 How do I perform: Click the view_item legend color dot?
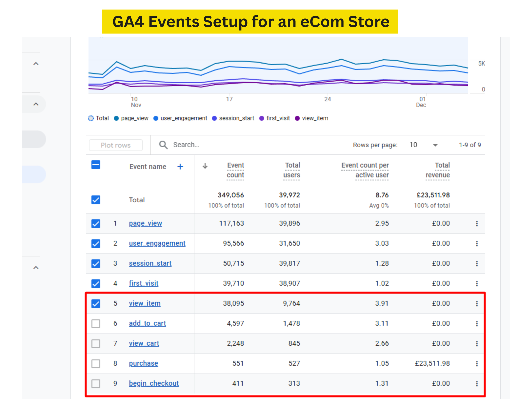(x=297, y=118)
